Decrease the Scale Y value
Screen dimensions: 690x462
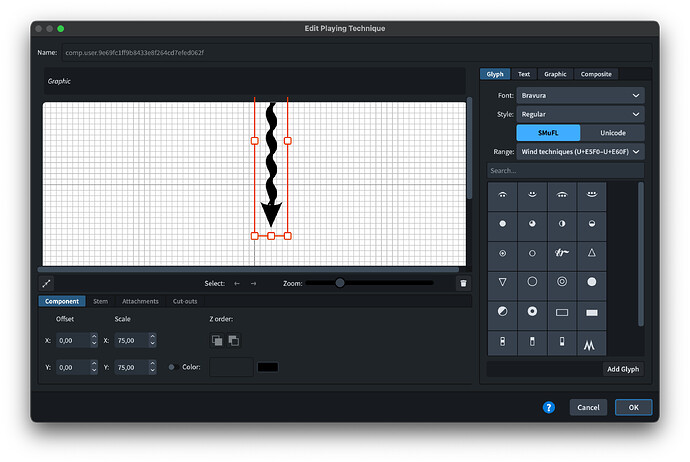tap(152, 371)
